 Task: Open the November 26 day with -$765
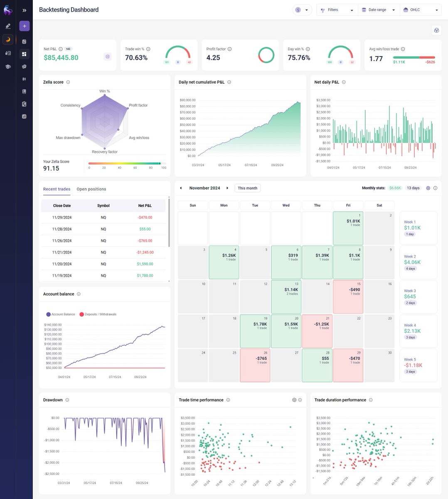[x=255, y=366]
